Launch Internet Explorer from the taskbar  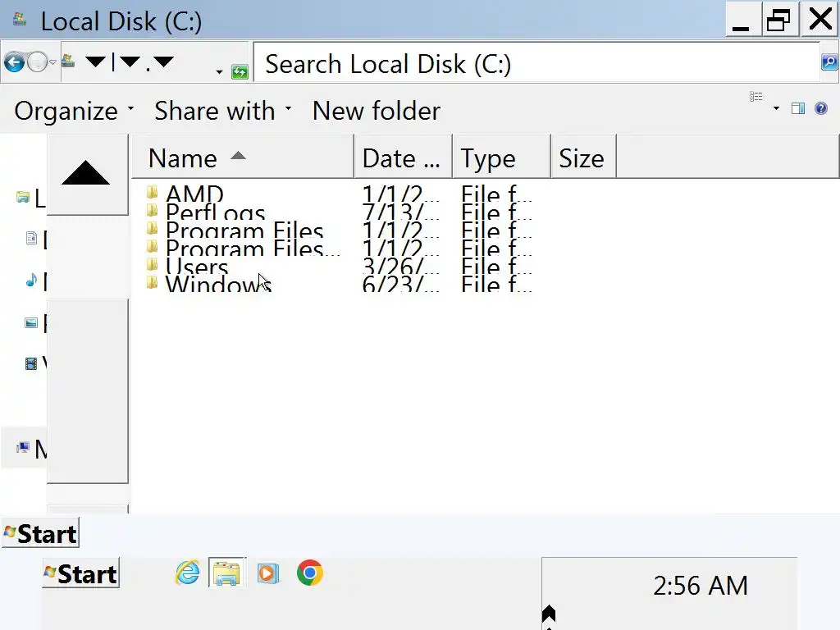(188, 573)
